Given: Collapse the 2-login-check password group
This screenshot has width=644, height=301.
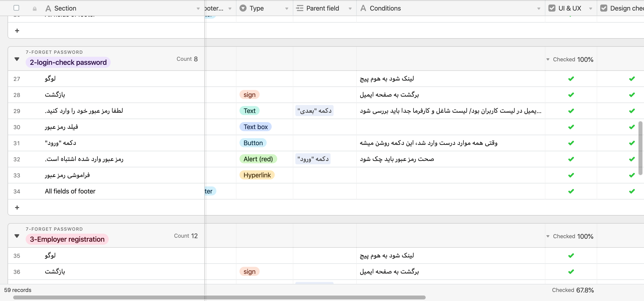Looking at the screenshot, I should [x=17, y=59].
